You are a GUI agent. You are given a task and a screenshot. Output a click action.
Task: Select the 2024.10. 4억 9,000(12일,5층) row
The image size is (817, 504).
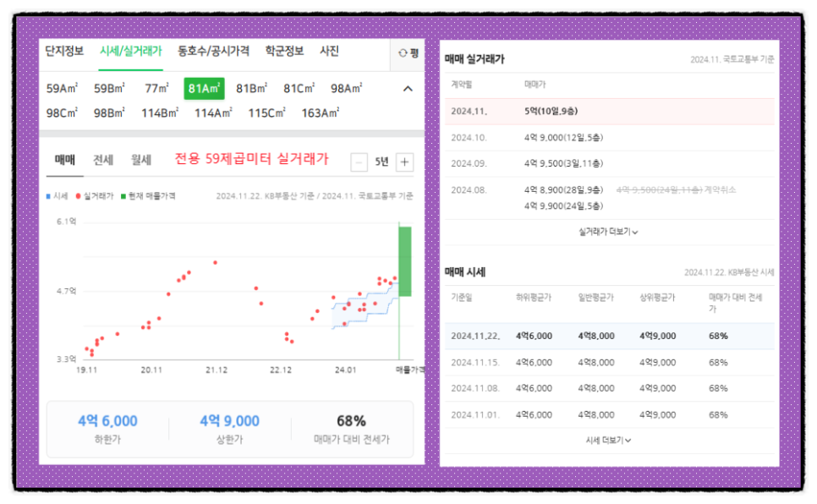(x=609, y=138)
